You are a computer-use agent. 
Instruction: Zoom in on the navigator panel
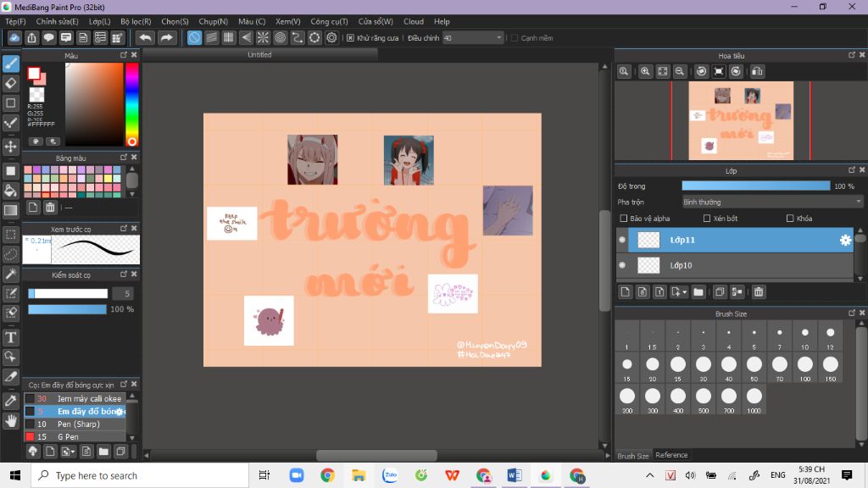(x=645, y=71)
